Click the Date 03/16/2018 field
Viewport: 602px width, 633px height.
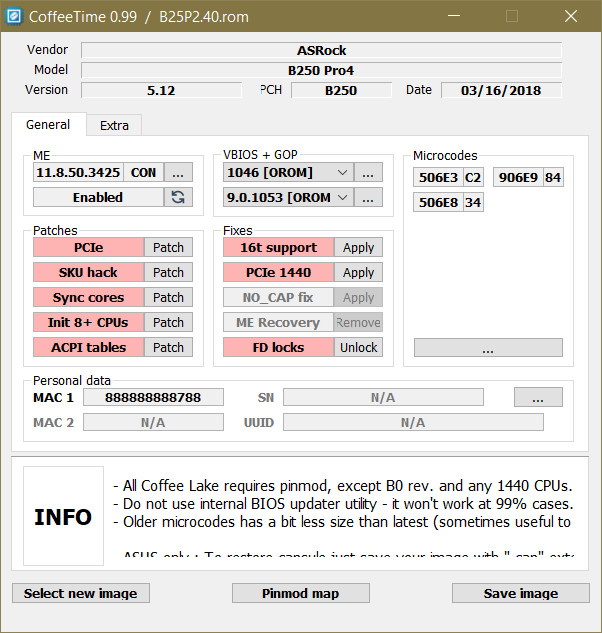coord(501,90)
